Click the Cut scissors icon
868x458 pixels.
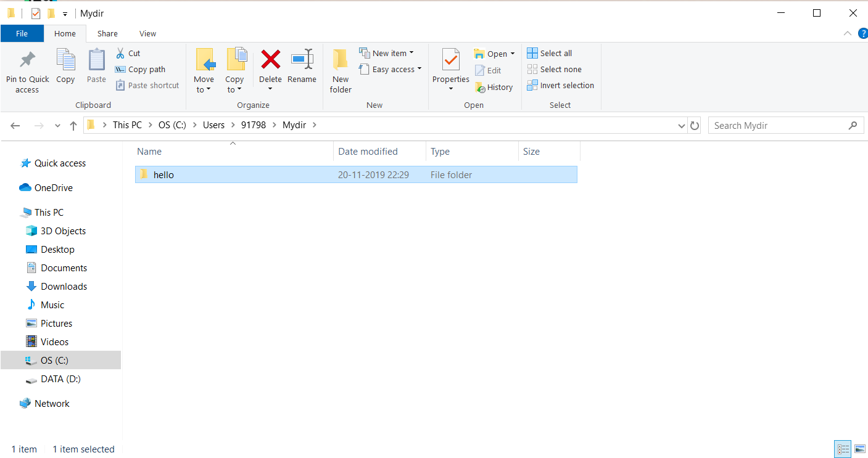[x=120, y=54]
